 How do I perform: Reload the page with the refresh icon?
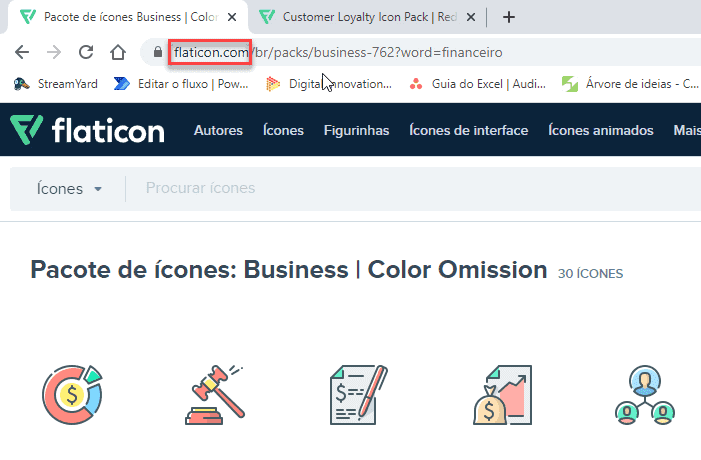tap(86, 52)
